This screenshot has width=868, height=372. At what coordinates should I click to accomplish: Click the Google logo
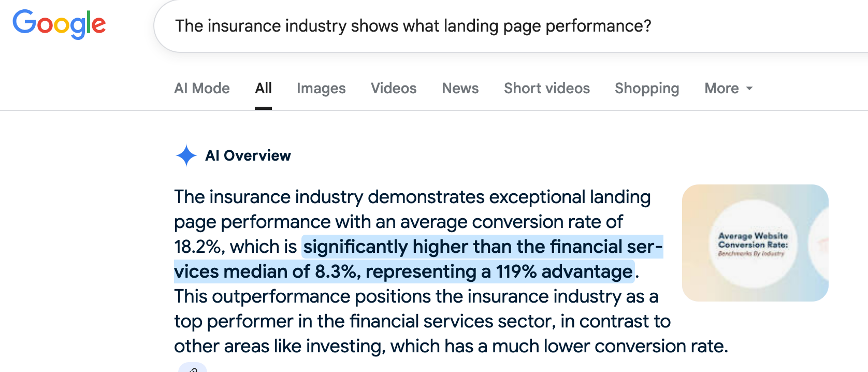click(59, 24)
